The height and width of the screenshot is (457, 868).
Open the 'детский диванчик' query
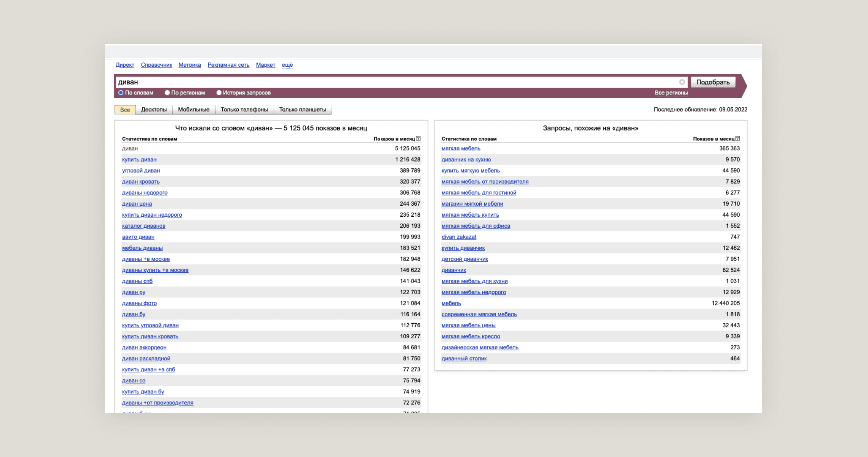(465, 259)
